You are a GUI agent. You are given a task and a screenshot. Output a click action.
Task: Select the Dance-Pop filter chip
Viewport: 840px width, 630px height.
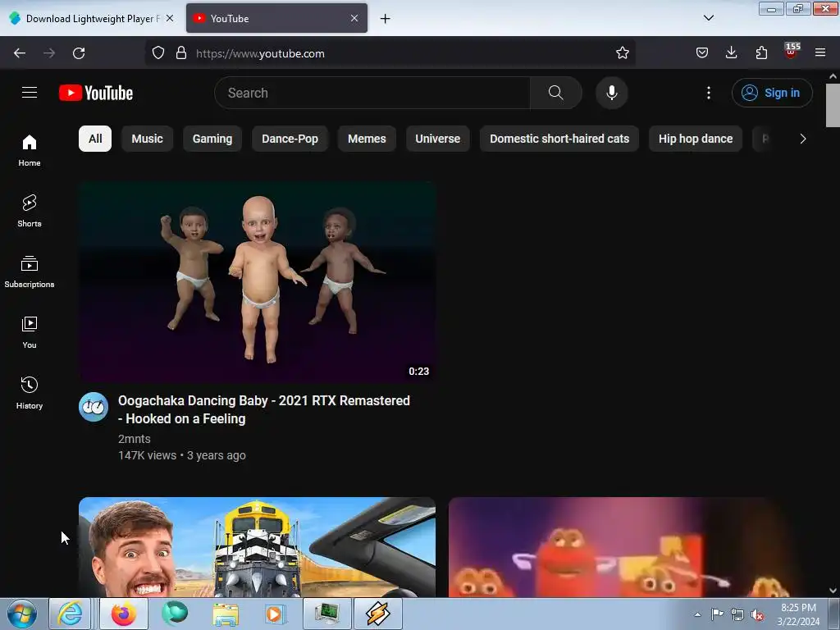[x=290, y=139]
